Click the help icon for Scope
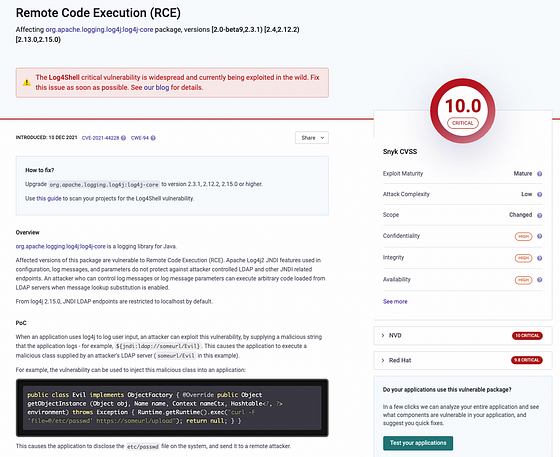This screenshot has width=560, height=457. coord(540,215)
